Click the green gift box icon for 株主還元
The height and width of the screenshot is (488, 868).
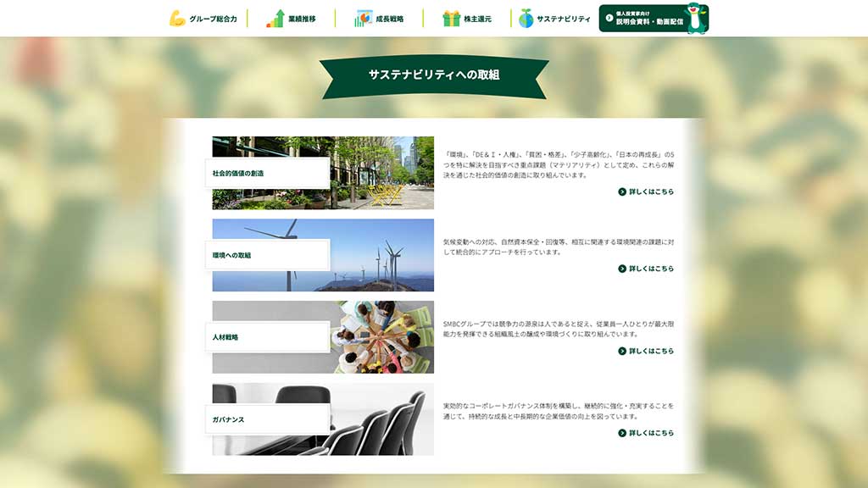(x=451, y=18)
